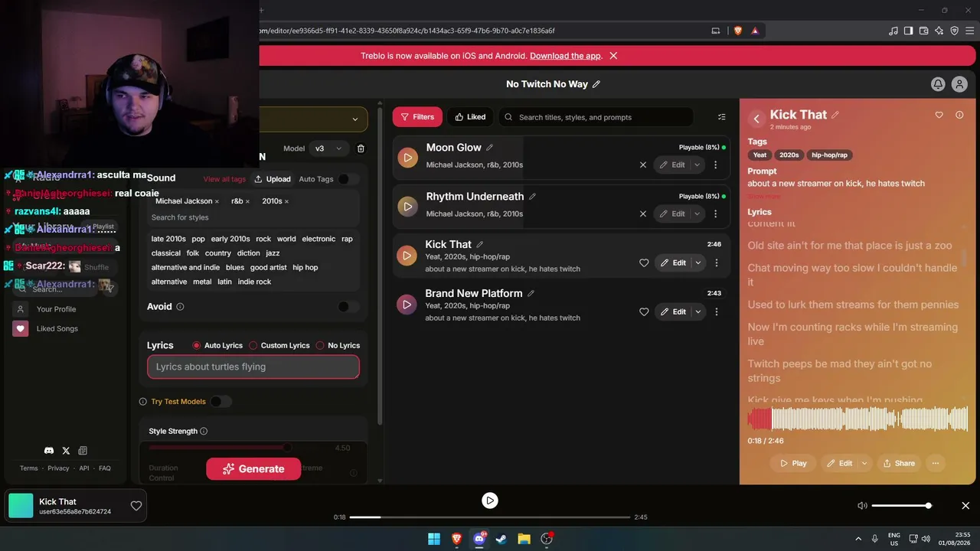Play the Rhythm Underneath track
The image size is (980, 551).
point(407,207)
